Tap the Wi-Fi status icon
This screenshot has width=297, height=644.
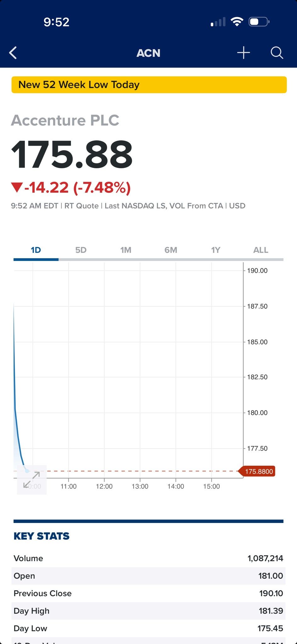pyautogui.click(x=237, y=22)
